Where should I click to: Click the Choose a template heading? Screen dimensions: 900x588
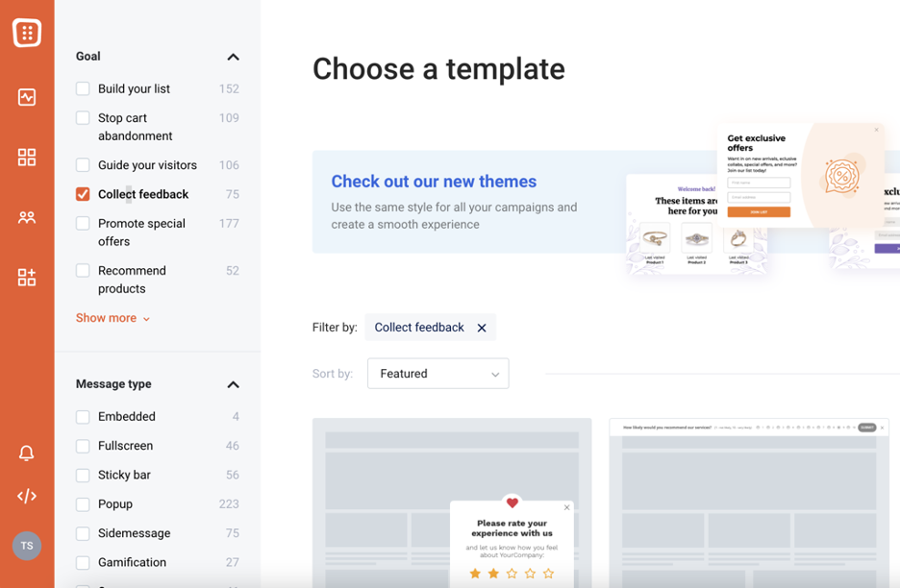point(438,69)
